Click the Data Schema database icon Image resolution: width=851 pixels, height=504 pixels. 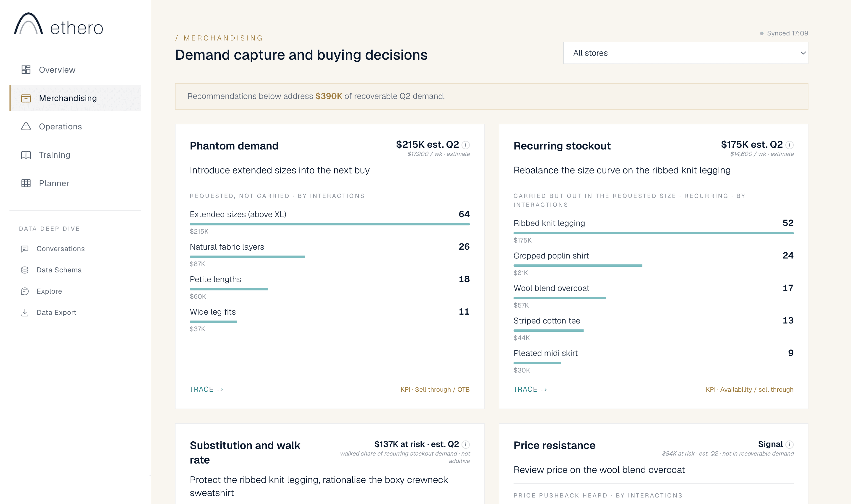pos(25,270)
